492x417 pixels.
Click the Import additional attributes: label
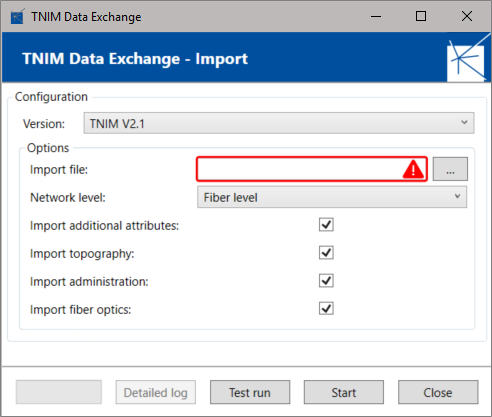tap(104, 226)
